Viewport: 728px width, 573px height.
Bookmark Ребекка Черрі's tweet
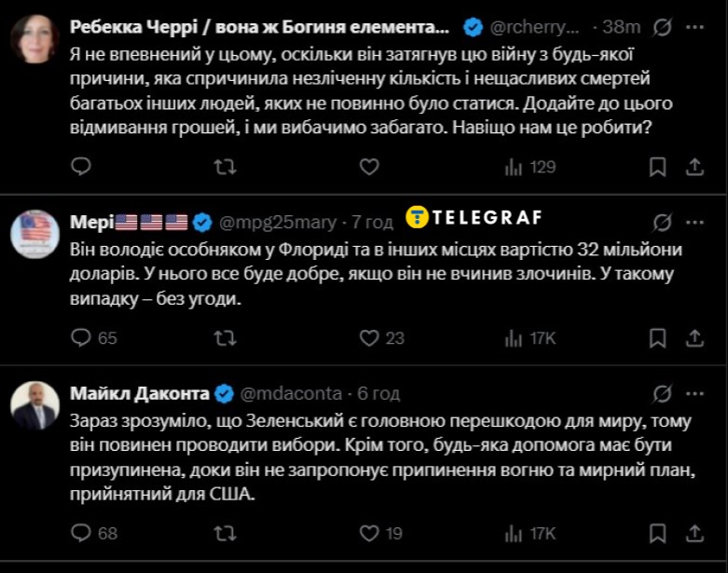tap(657, 167)
